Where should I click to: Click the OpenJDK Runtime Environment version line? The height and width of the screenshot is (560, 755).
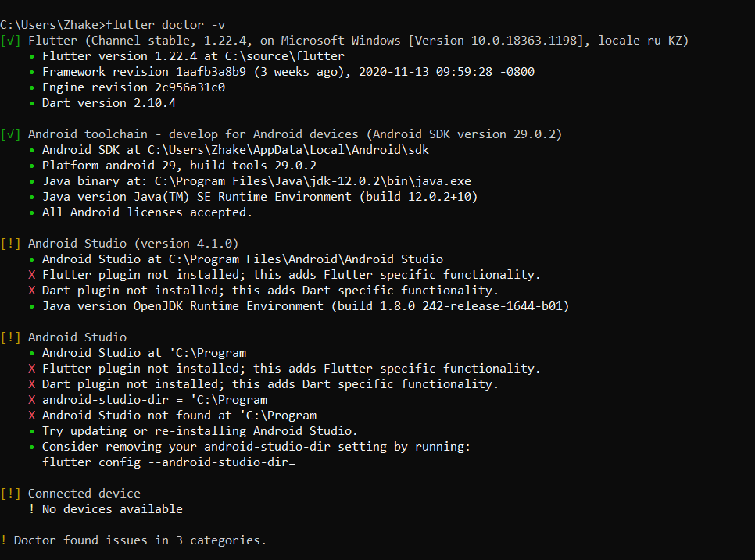tap(305, 306)
